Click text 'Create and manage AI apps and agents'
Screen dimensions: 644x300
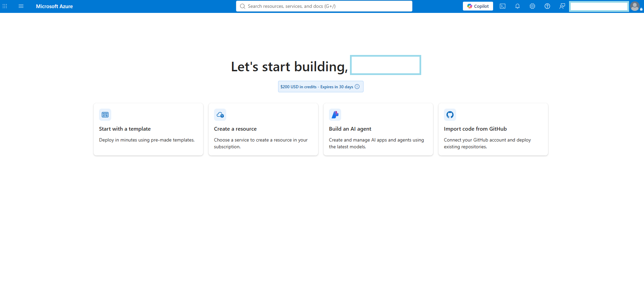pos(370,140)
